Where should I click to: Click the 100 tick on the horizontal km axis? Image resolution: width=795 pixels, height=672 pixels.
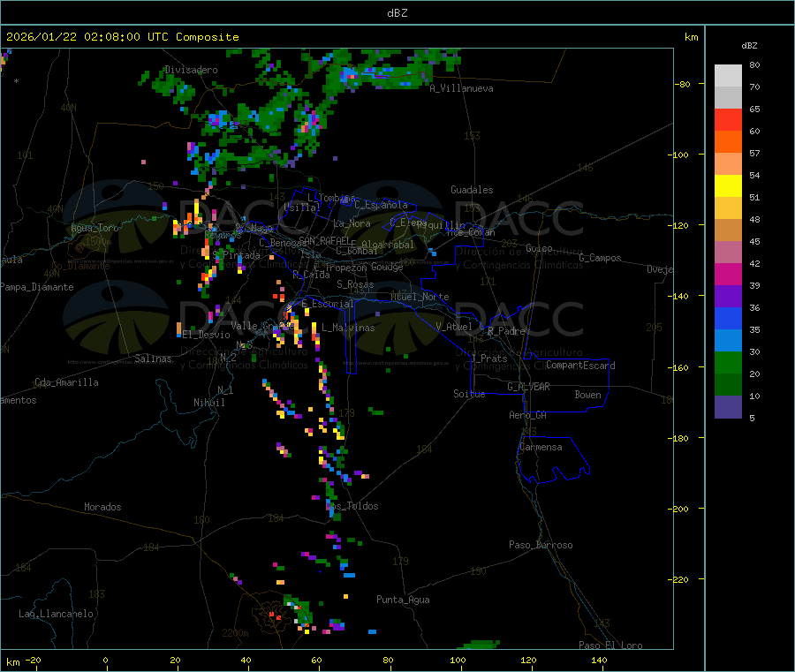458,660
